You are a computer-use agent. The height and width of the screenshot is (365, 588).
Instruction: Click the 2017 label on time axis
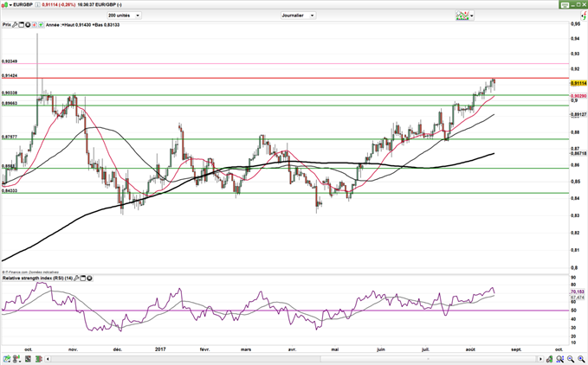pos(160,349)
